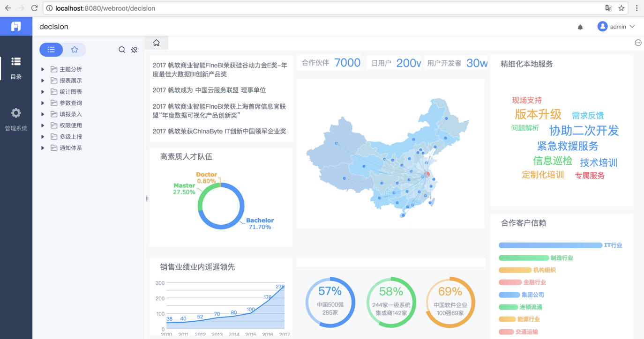Select the 主题分析 tree item label
644x339 pixels.
(71, 69)
